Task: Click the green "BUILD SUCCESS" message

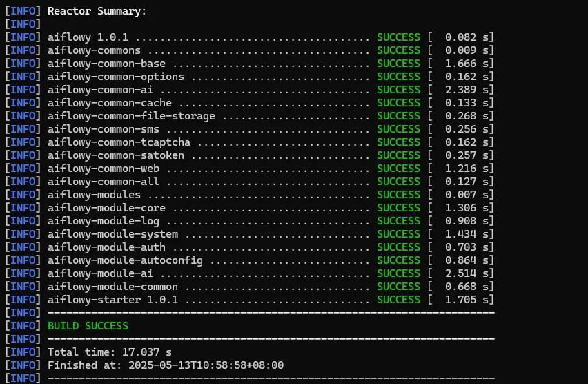Action: click(x=88, y=326)
